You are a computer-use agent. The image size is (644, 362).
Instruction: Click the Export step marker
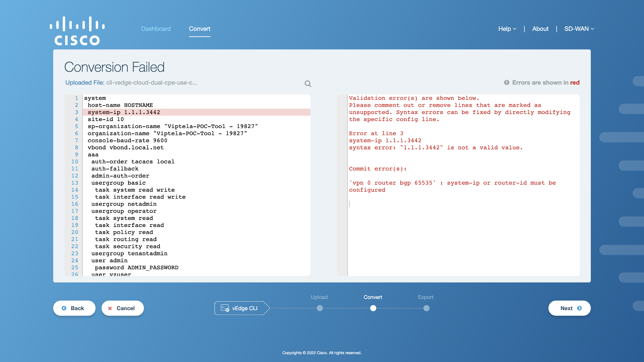pos(426,308)
